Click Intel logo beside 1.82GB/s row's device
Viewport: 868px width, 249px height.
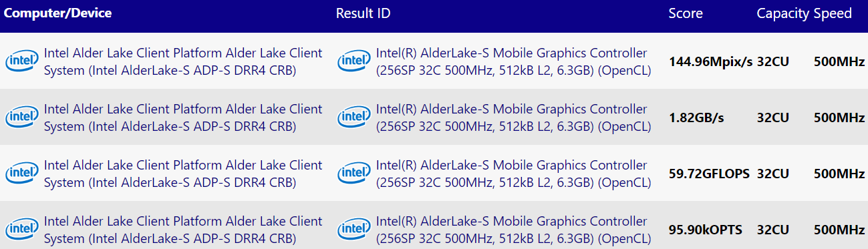tap(22, 117)
